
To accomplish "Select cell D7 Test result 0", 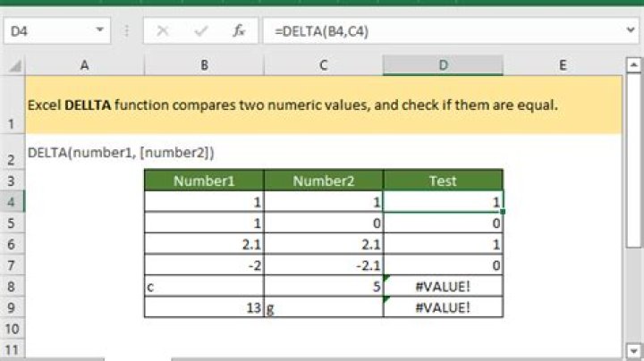I will click(x=443, y=265).
